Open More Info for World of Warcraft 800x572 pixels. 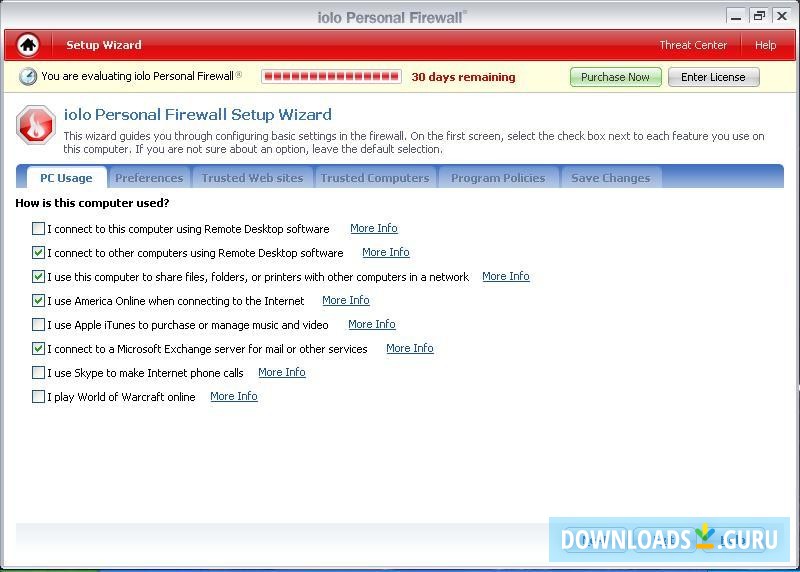click(234, 396)
